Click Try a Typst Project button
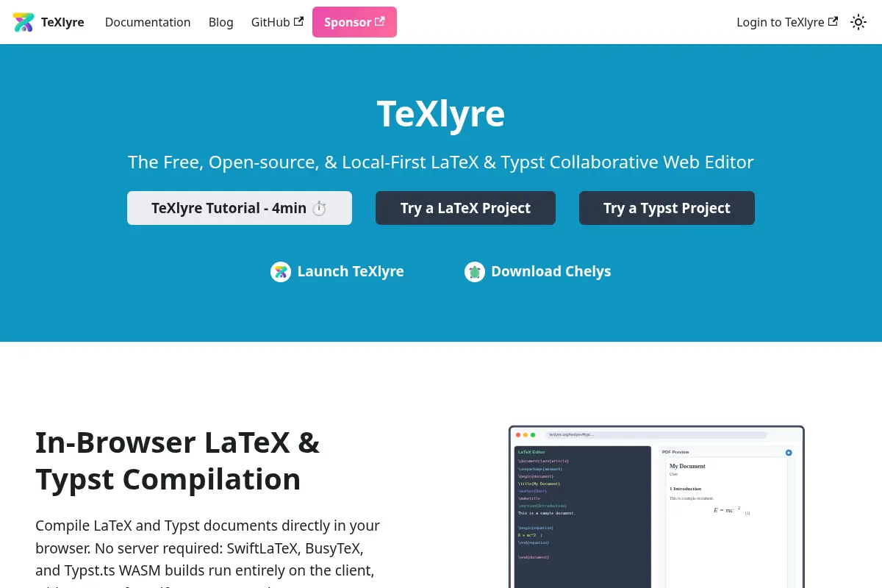Screen dimensions: 882x588 [x=667, y=208]
